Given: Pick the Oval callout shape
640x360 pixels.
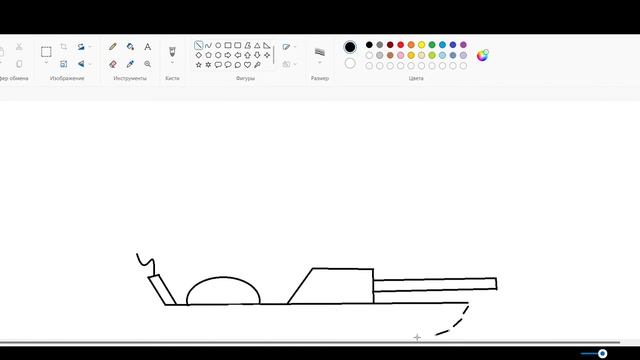Looking at the screenshot, I should [228, 65].
